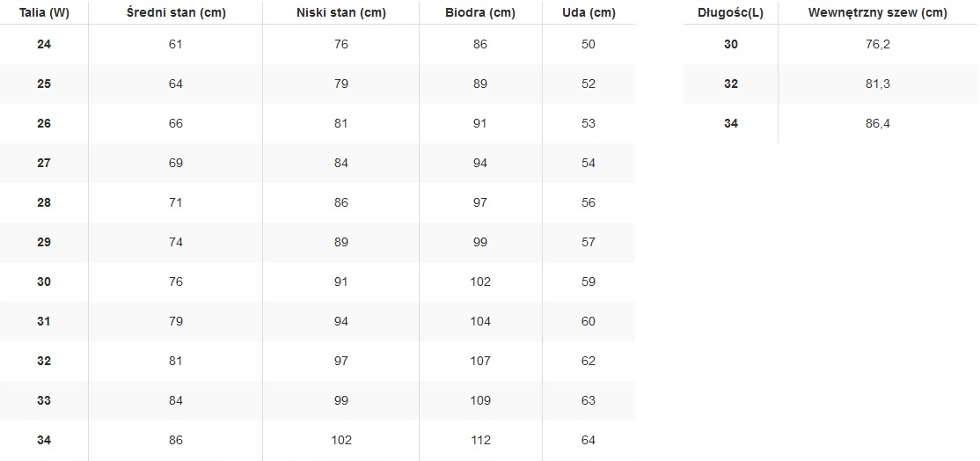Select waist size 29 row label
The image size is (980, 461).
[44, 242]
